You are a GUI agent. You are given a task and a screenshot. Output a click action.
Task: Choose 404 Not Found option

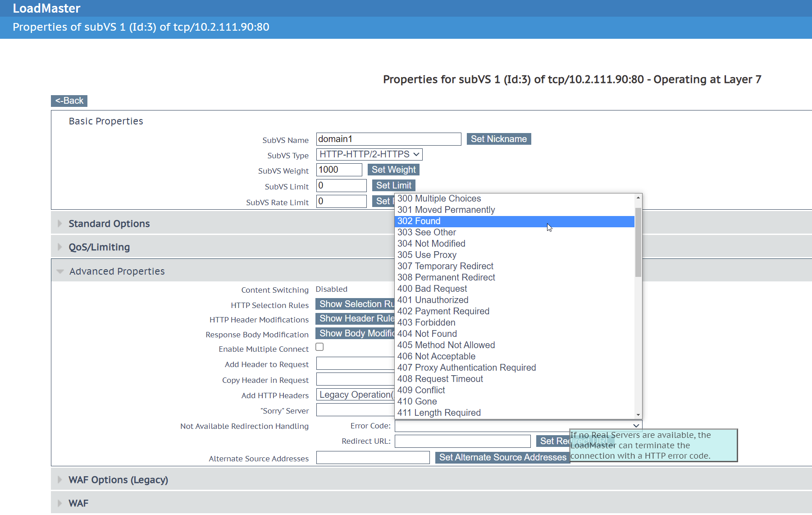pyautogui.click(x=515, y=334)
